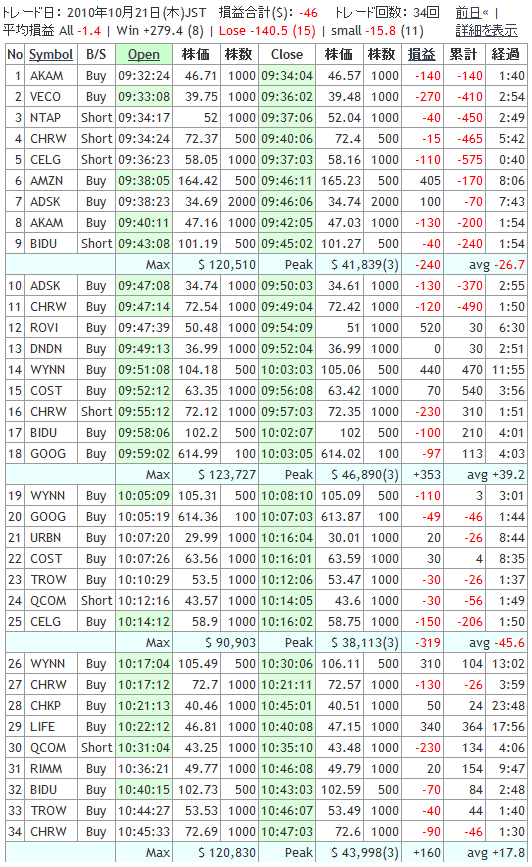Click Max value $ 90,903
Image resolution: width=532 pixels, height=867 pixels.
(230, 643)
